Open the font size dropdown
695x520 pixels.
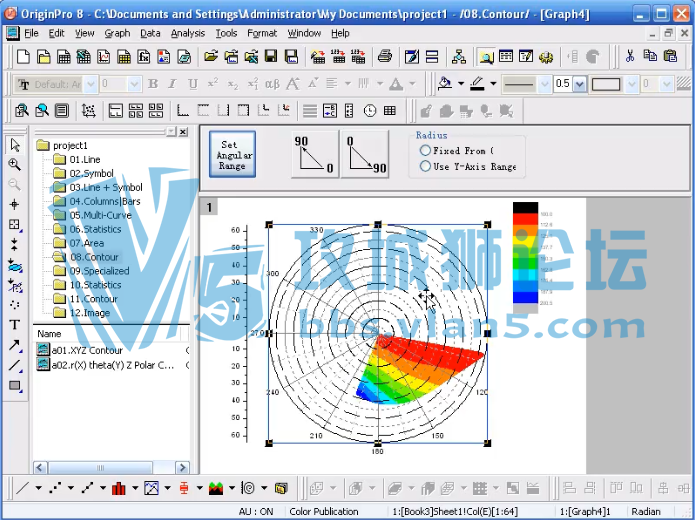click(x=134, y=84)
